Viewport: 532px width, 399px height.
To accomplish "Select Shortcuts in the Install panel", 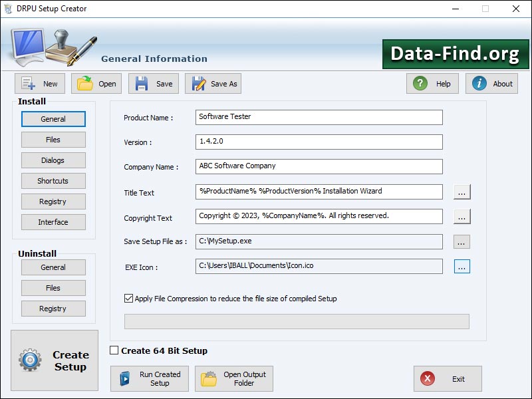I will click(x=53, y=181).
